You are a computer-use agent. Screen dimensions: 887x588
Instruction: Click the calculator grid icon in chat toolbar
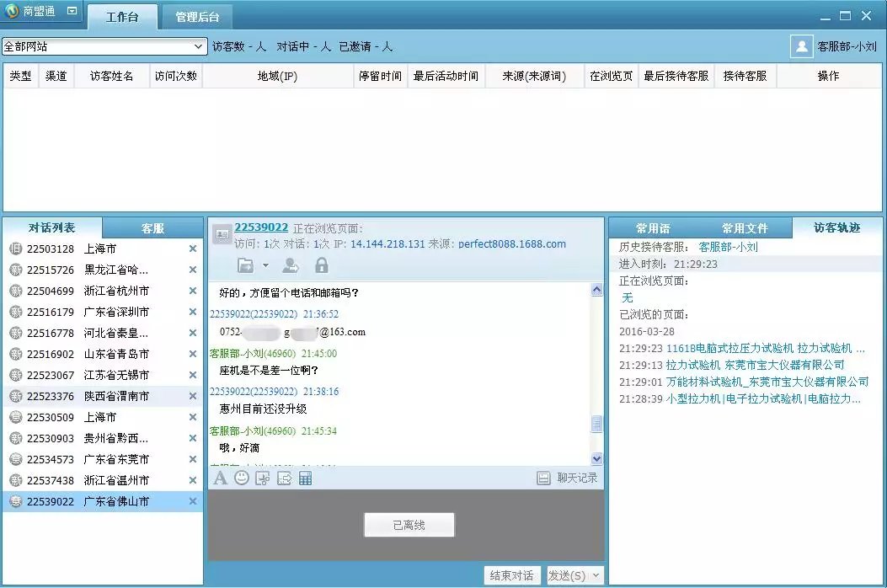click(x=305, y=478)
